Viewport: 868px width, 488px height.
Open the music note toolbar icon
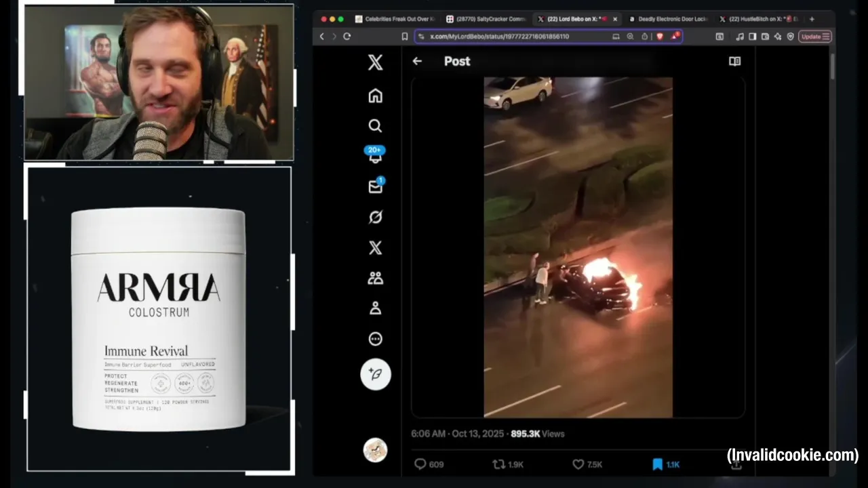[x=740, y=37]
